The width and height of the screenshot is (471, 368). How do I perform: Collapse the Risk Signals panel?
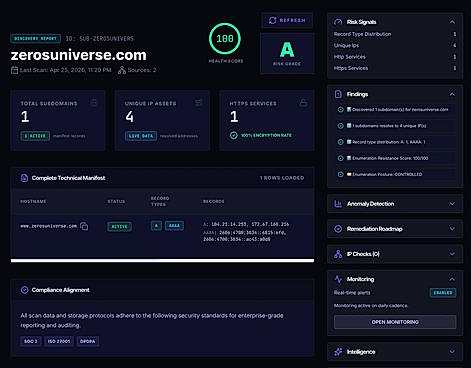[452, 22]
